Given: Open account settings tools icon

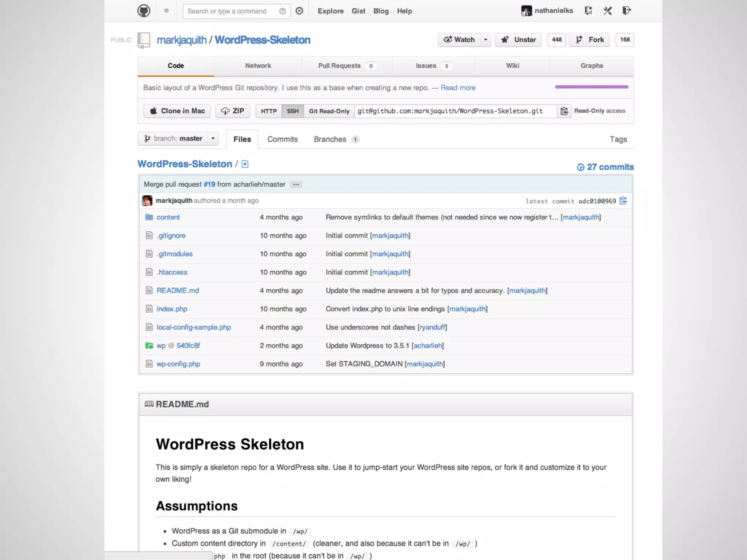Looking at the screenshot, I should click(607, 11).
